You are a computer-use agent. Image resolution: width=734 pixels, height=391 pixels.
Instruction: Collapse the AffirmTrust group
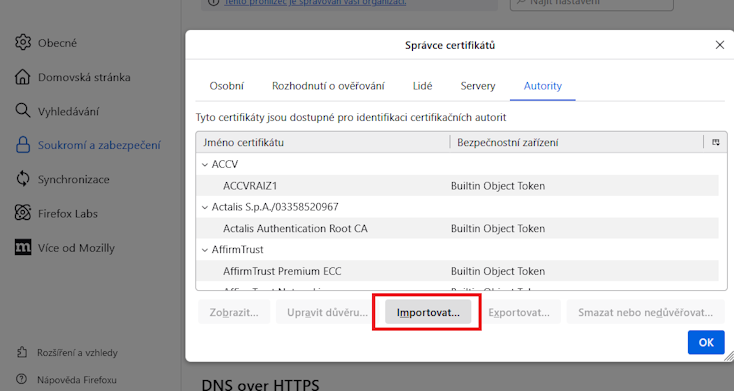tap(205, 250)
